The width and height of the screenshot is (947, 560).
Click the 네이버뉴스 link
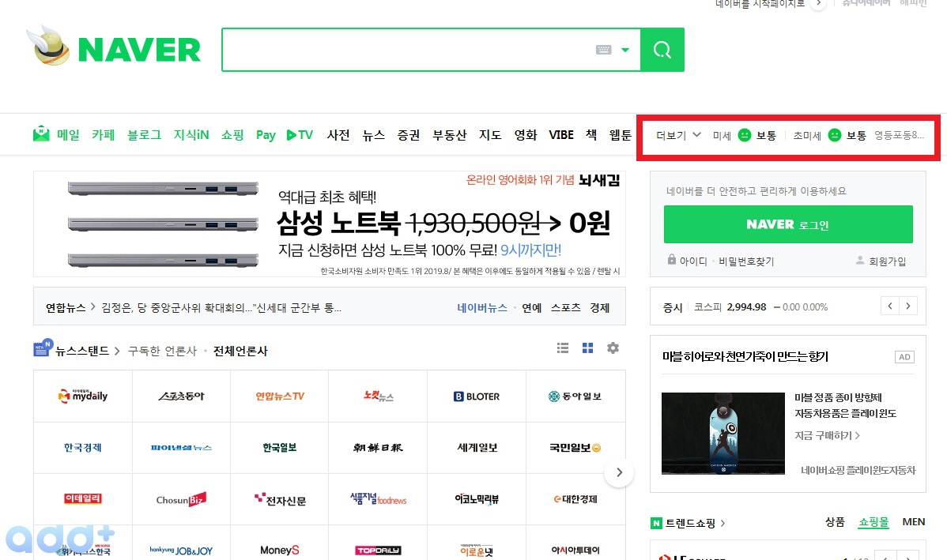click(482, 308)
